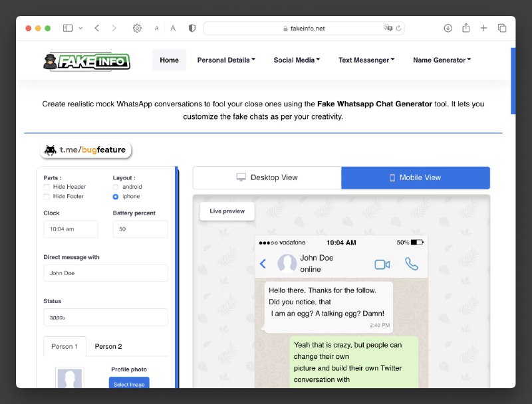Click the phone call icon in chat header

(412, 264)
